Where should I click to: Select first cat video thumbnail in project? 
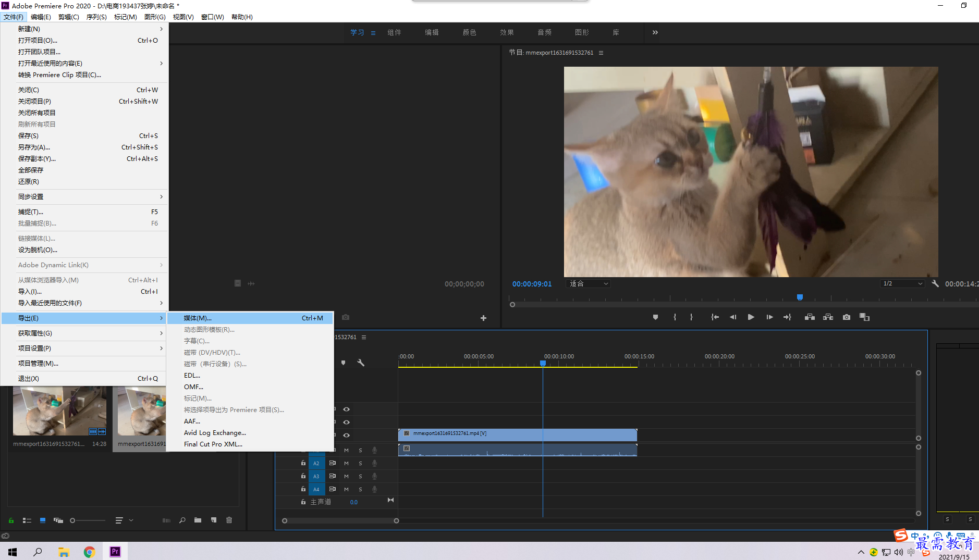point(59,411)
